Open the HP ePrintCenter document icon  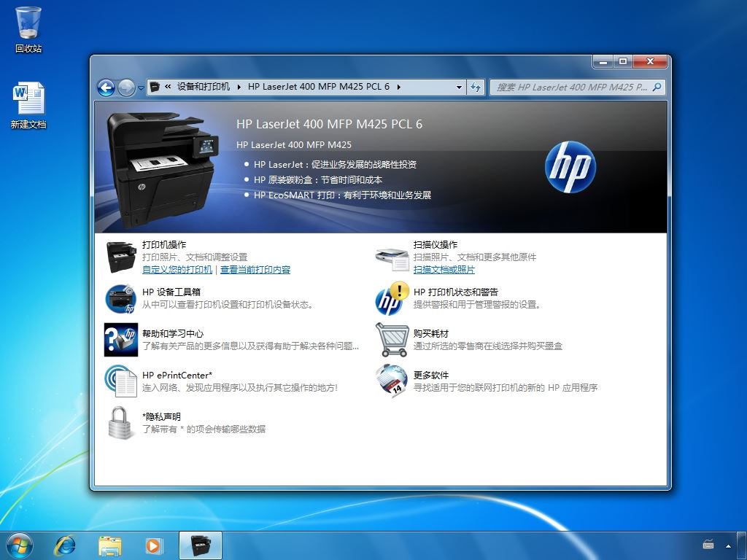tap(121, 381)
